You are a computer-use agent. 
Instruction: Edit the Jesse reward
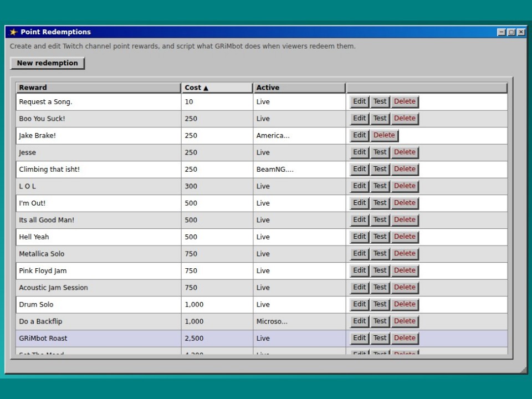point(359,152)
